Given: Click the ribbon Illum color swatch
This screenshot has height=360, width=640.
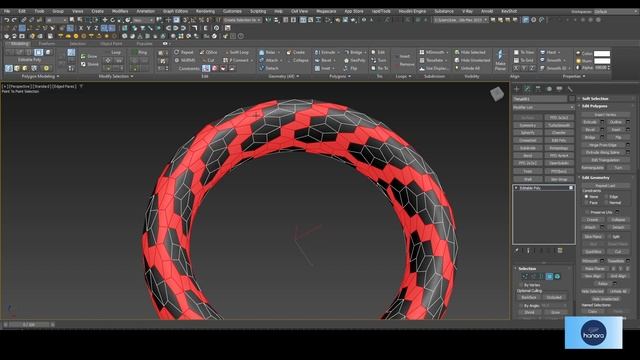Looking at the screenshot, I should click(x=602, y=61).
